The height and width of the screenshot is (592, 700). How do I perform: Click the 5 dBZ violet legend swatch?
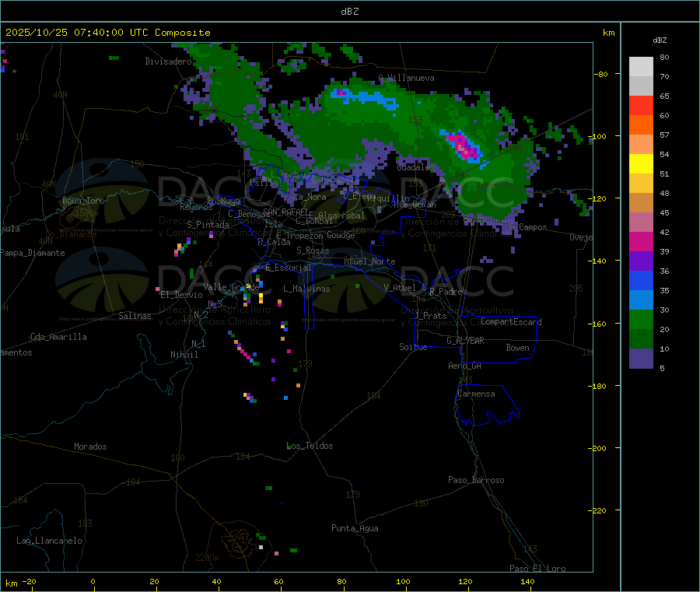click(x=641, y=359)
